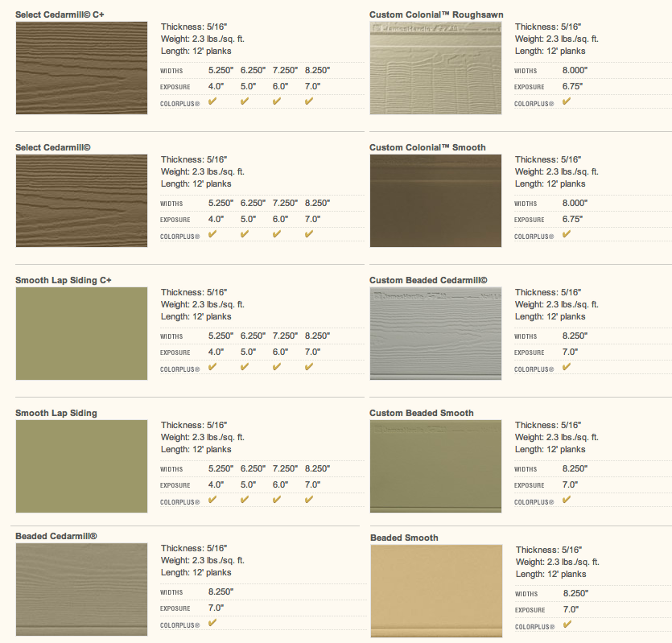The height and width of the screenshot is (643, 672).
Task: Select the "Smooth Lap Siding C+" heading
Action: coord(64,280)
